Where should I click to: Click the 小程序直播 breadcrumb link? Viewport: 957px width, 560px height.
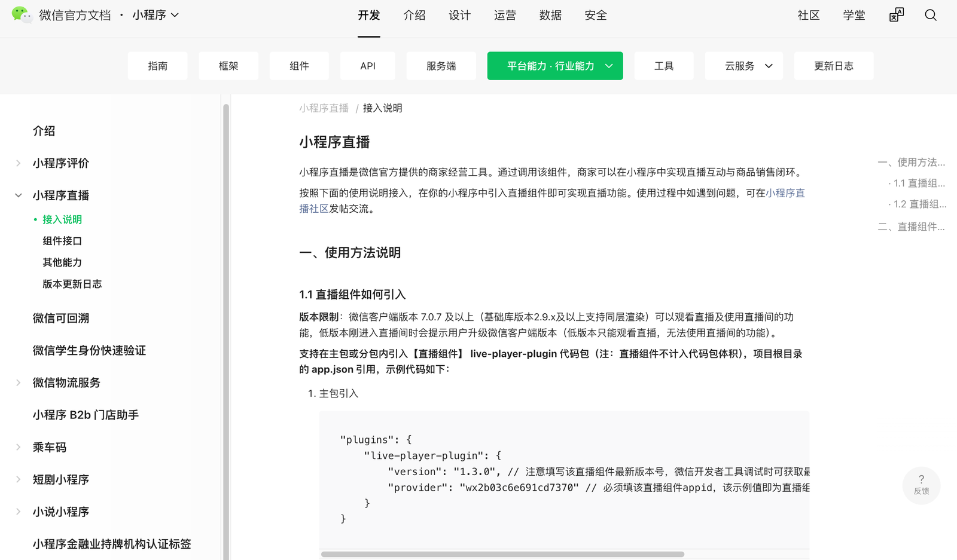(x=324, y=108)
